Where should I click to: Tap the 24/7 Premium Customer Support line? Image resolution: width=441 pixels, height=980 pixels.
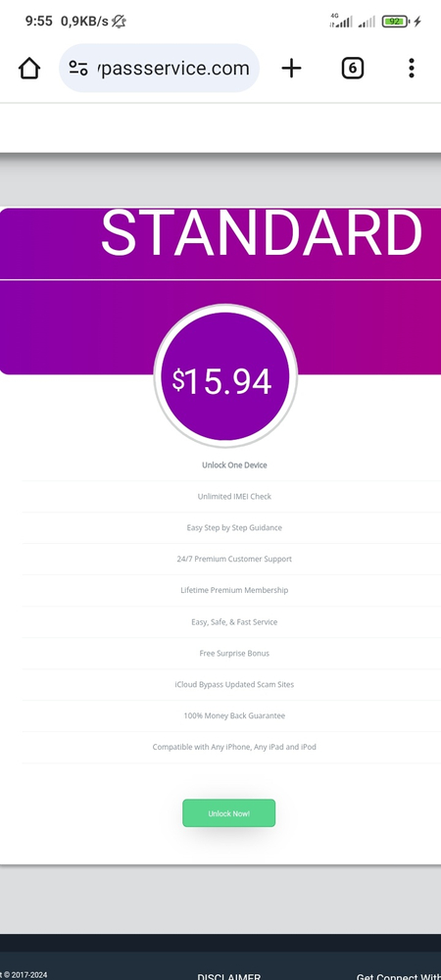pos(234,559)
